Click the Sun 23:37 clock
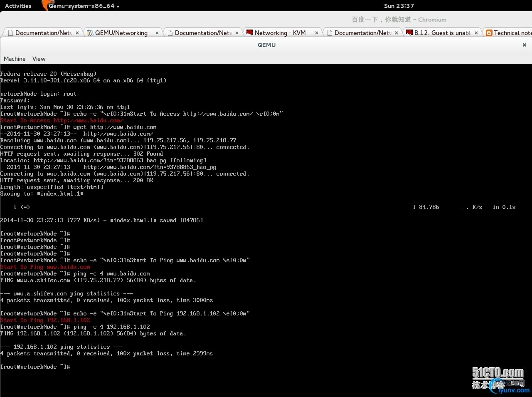532x397 pixels. click(x=399, y=6)
